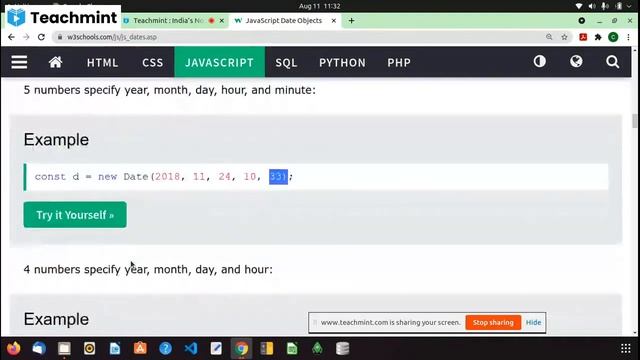Click the w3schools.com address bar
This screenshot has width=640, height=360.
(x=298, y=37)
